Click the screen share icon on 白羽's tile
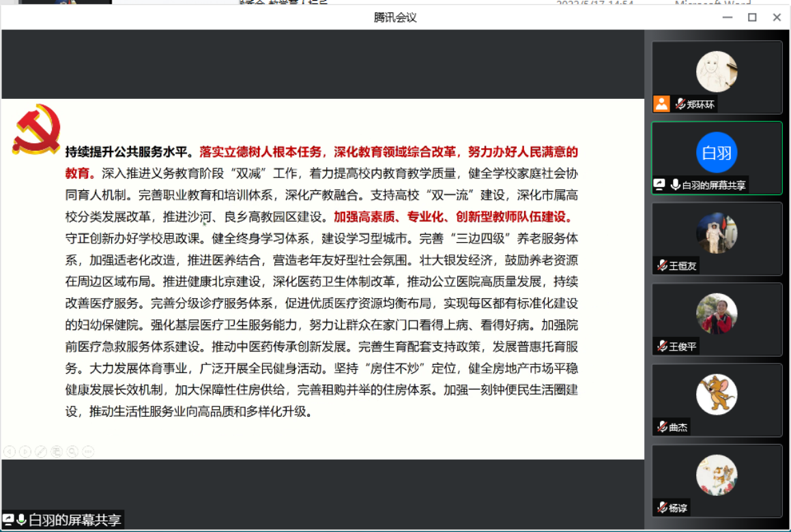791x532 pixels. (x=660, y=184)
